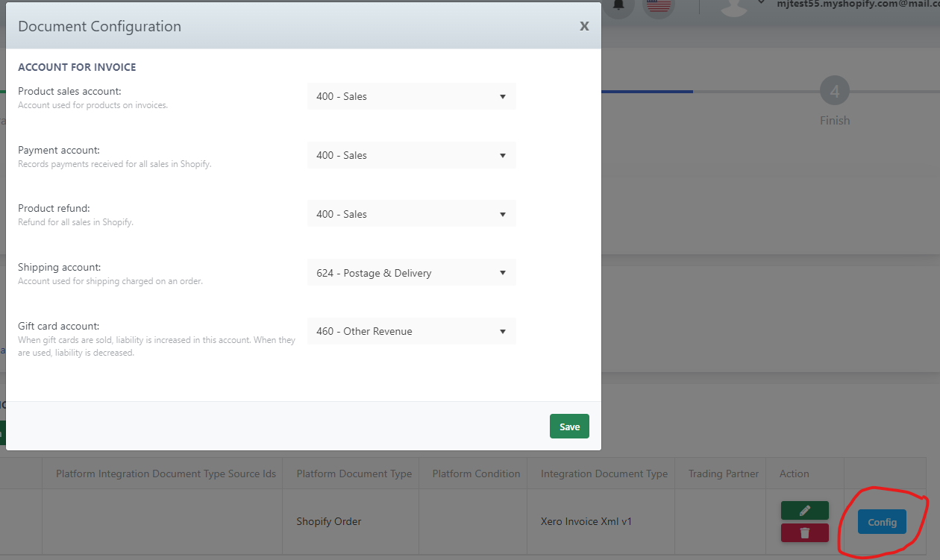Click step 4 Finish circle
Viewport: 940px width, 560px height.
pos(834,92)
